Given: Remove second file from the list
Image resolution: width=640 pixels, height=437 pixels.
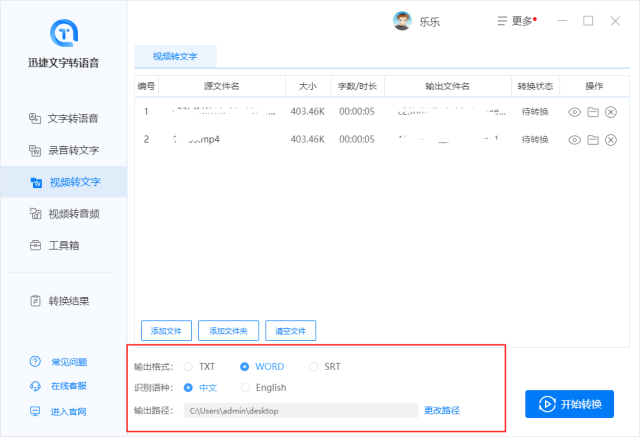Looking at the screenshot, I should pyautogui.click(x=611, y=139).
